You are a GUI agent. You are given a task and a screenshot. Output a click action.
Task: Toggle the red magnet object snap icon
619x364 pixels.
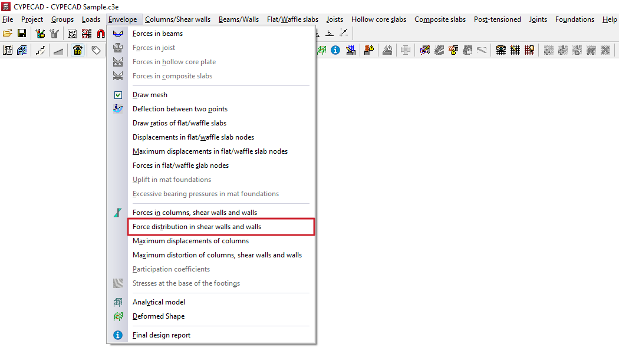click(101, 34)
